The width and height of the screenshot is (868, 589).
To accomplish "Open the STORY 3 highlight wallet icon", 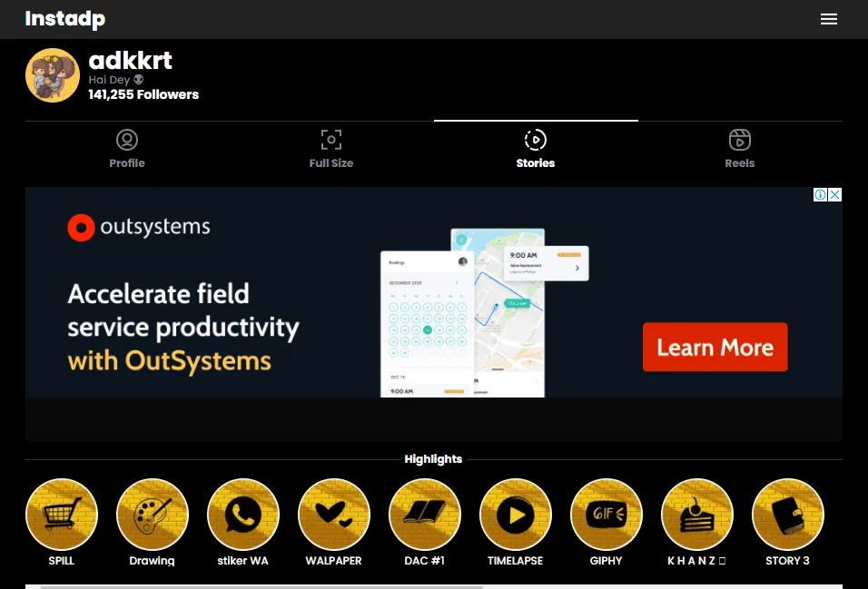I will pos(788,515).
